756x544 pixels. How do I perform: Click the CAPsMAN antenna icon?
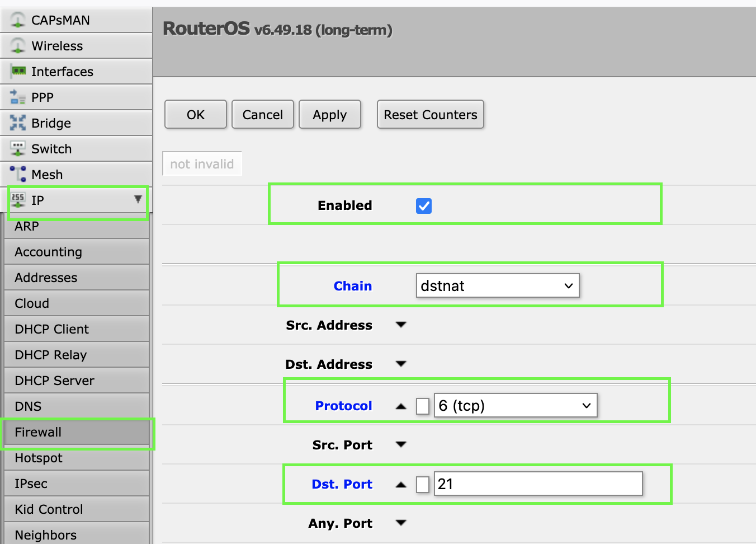pos(18,20)
